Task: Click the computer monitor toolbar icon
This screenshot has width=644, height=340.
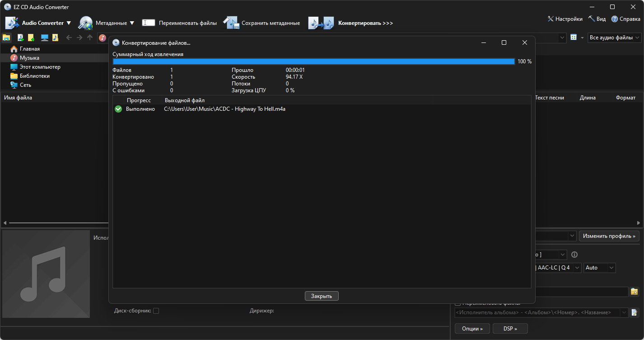Action: coord(45,38)
